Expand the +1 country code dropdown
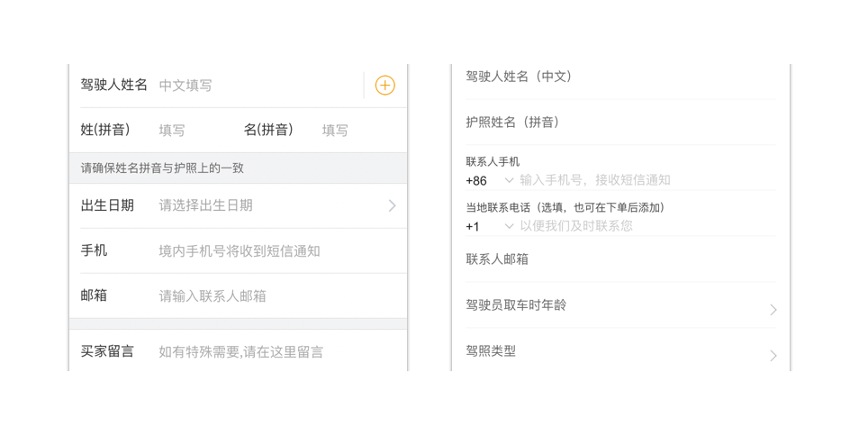This screenshot has width=868, height=427. coord(509,226)
